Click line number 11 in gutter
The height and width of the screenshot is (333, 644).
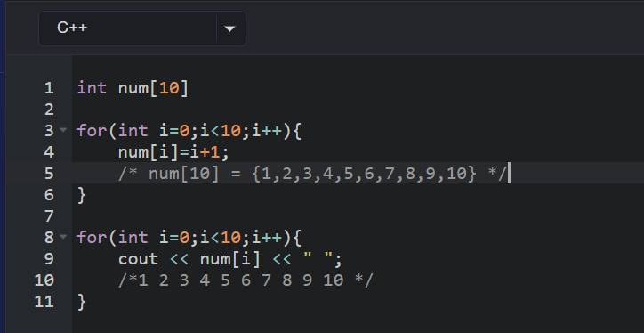pyautogui.click(x=44, y=301)
